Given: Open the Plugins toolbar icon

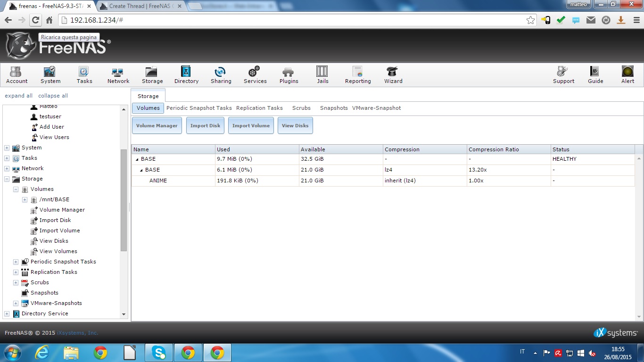Looking at the screenshot, I should tap(289, 74).
